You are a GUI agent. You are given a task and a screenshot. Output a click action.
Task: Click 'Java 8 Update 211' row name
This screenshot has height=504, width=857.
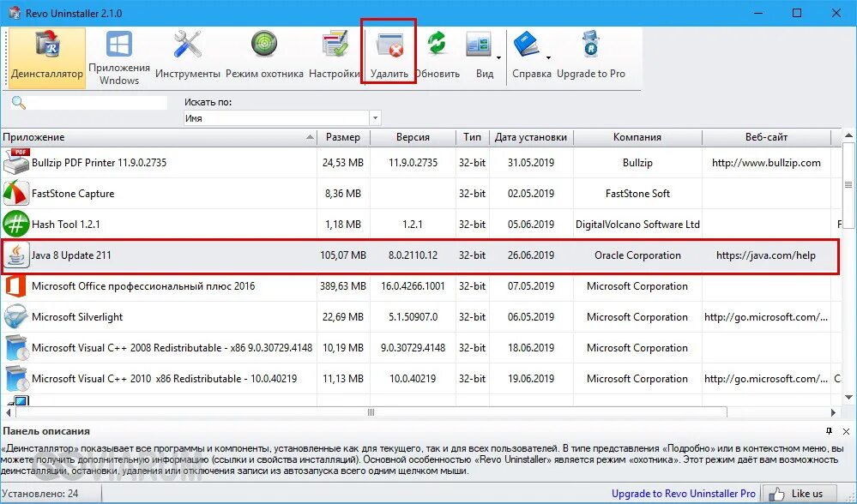(x=71, y=255)
